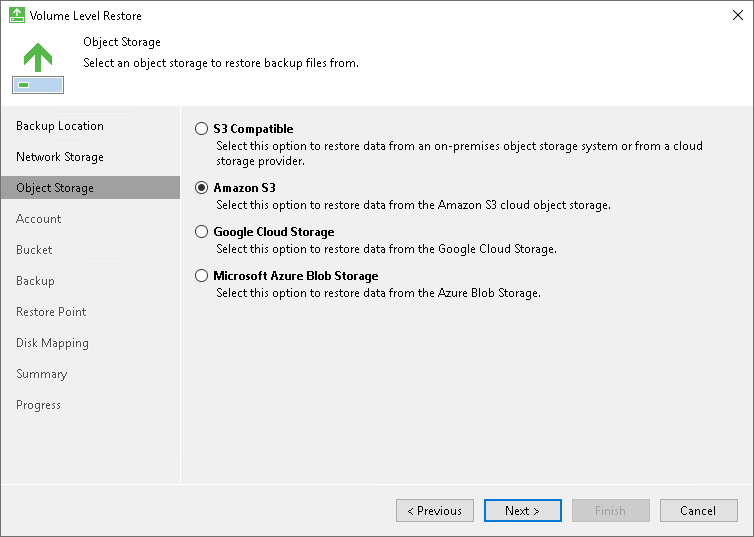Screen dimensions: 754x537
Task: Open the Network Storage step
Action: (60, 157)
